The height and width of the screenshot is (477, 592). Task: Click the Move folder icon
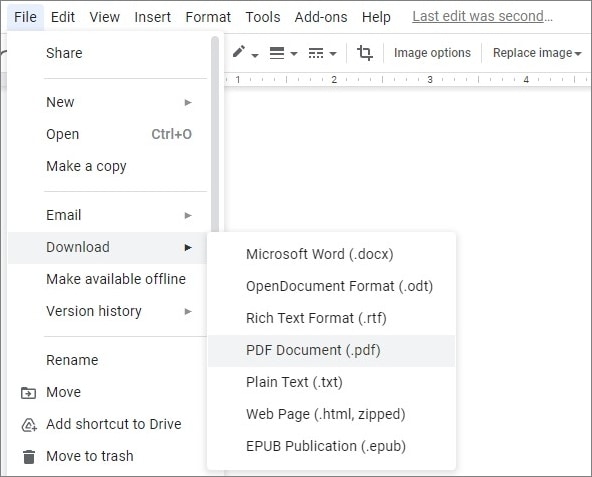[28, 393]
